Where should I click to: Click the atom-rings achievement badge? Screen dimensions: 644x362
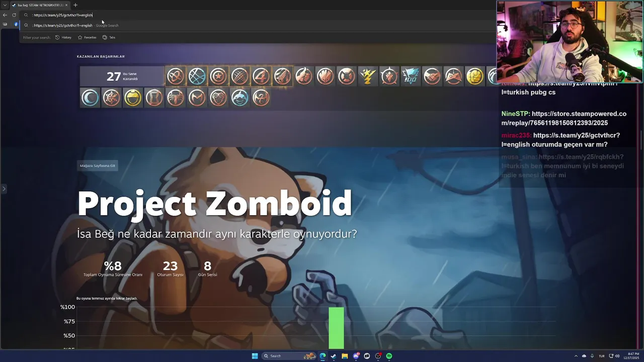click(x=176, y=76)
